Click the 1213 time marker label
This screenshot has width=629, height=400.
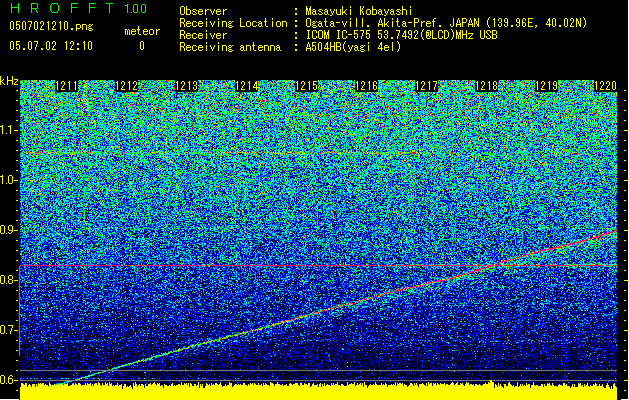click(x=187, y=86)
